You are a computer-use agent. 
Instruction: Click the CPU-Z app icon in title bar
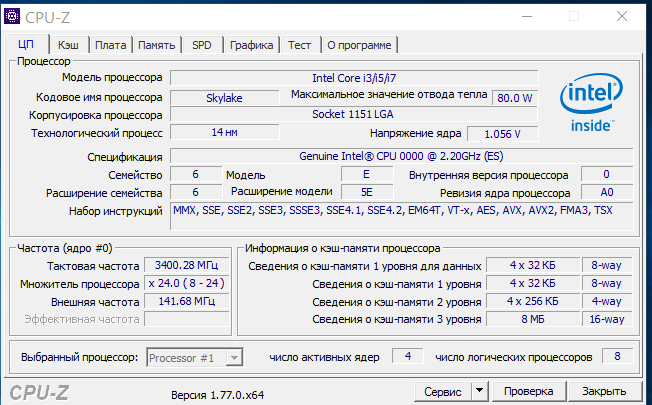click(12, 17)
